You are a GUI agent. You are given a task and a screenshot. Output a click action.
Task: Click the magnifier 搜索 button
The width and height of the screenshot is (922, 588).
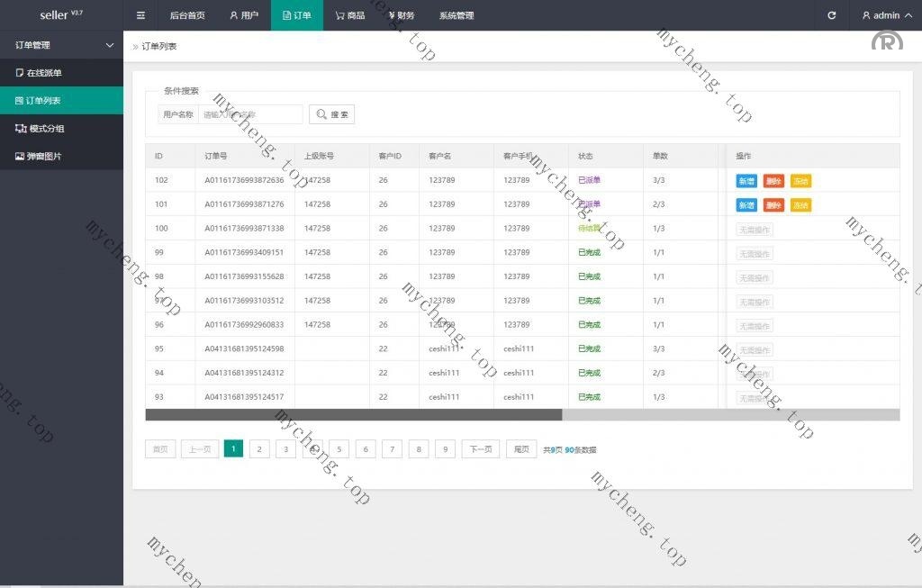tap(331, 114)
